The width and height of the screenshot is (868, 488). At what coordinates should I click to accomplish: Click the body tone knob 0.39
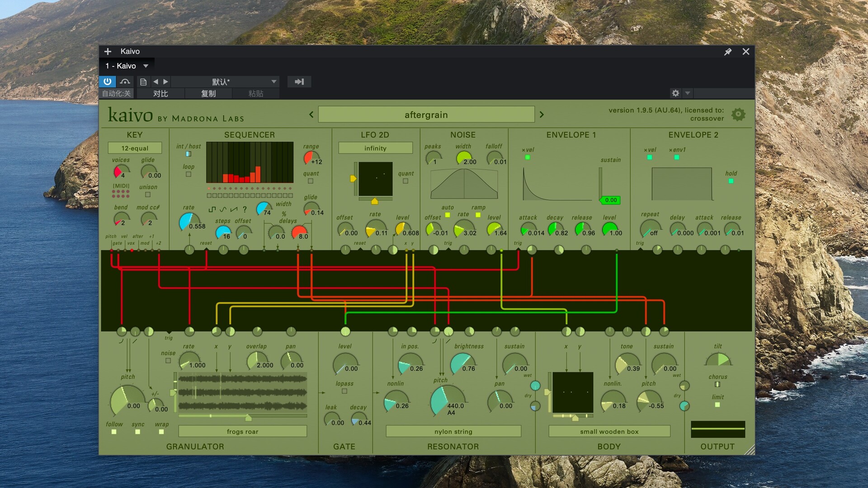627,364
